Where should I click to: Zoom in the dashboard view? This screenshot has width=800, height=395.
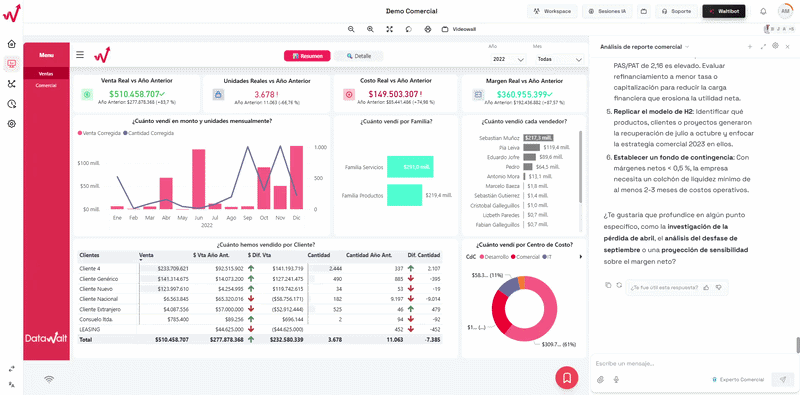370,29
